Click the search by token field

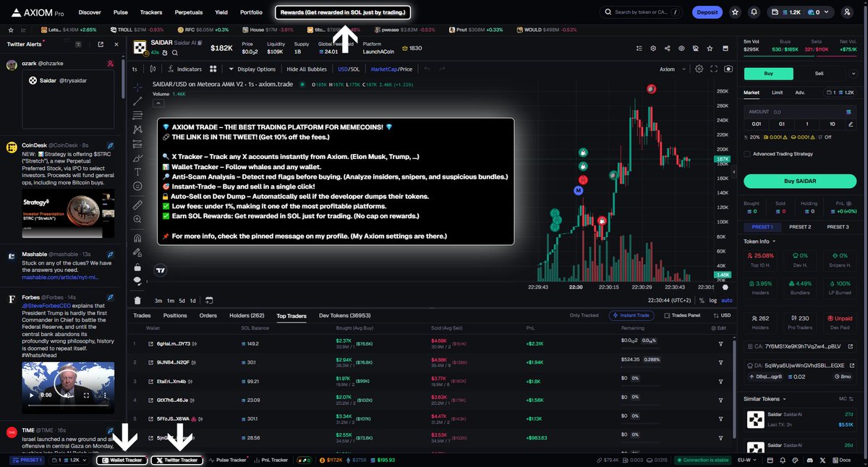642,12
